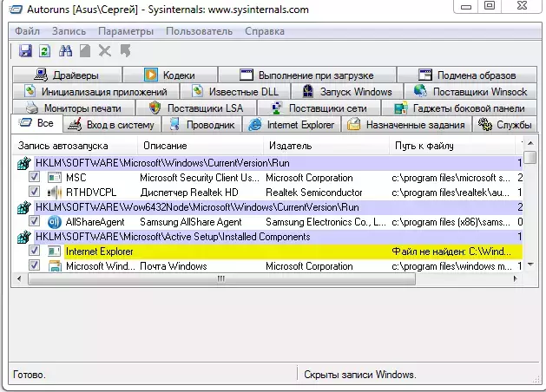
Task: Switch to the Internet Explorer tab
Action: click(292, 125)
